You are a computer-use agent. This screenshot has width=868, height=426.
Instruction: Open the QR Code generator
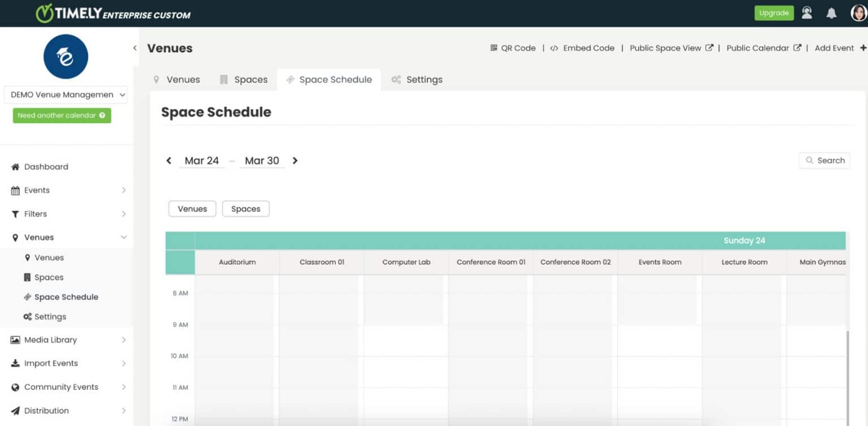click(513, 48)
